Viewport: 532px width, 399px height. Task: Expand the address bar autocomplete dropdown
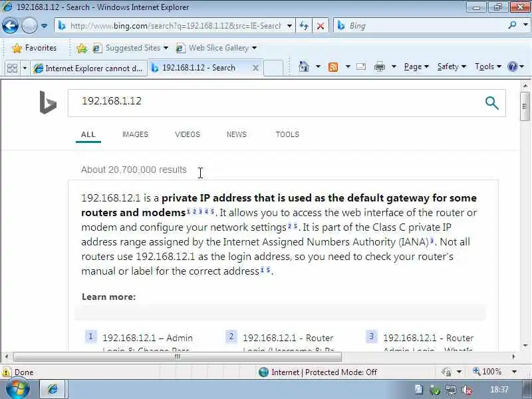click(289, 26)
